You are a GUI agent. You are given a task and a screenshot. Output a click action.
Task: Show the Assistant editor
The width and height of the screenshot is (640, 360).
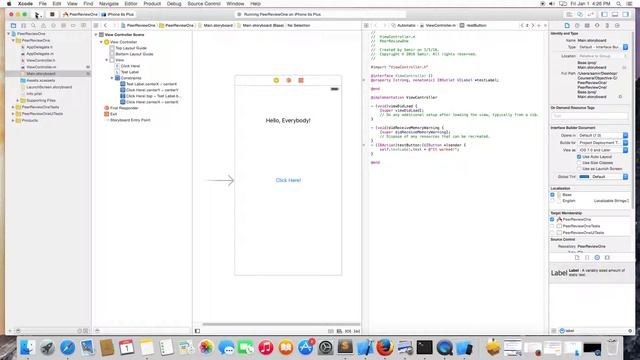580,14
